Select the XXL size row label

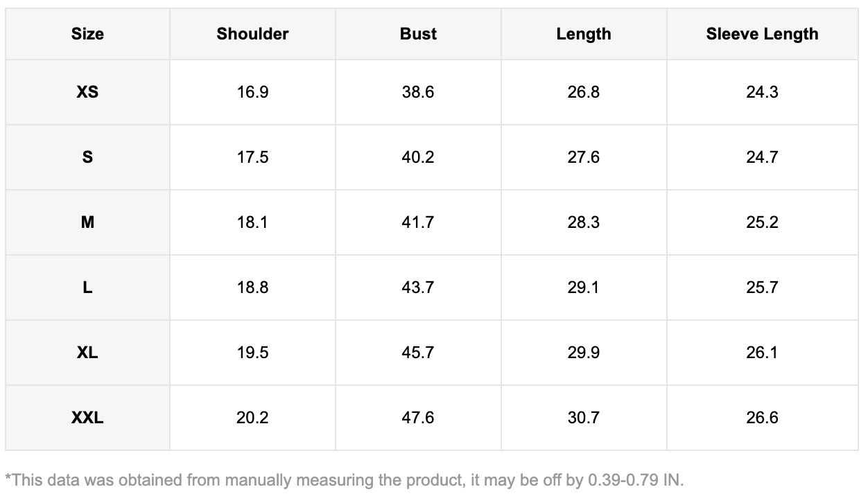click(x=87, y=418)
